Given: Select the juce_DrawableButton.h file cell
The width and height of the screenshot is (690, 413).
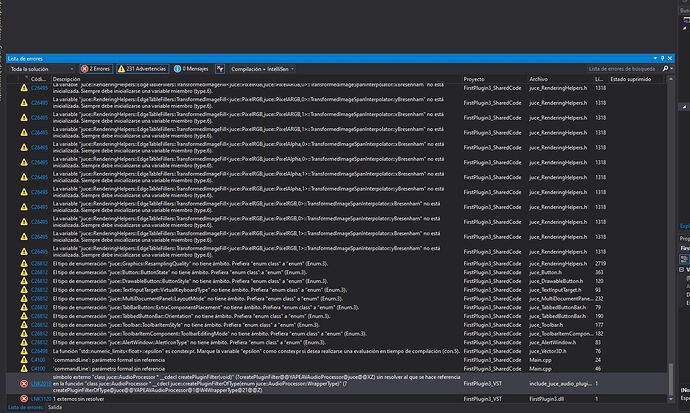Looking at the screenshot, I should click(556, 281).
